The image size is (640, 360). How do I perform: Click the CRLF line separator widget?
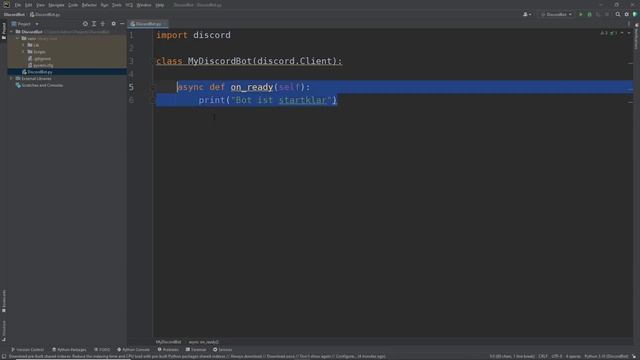point(543,356)
